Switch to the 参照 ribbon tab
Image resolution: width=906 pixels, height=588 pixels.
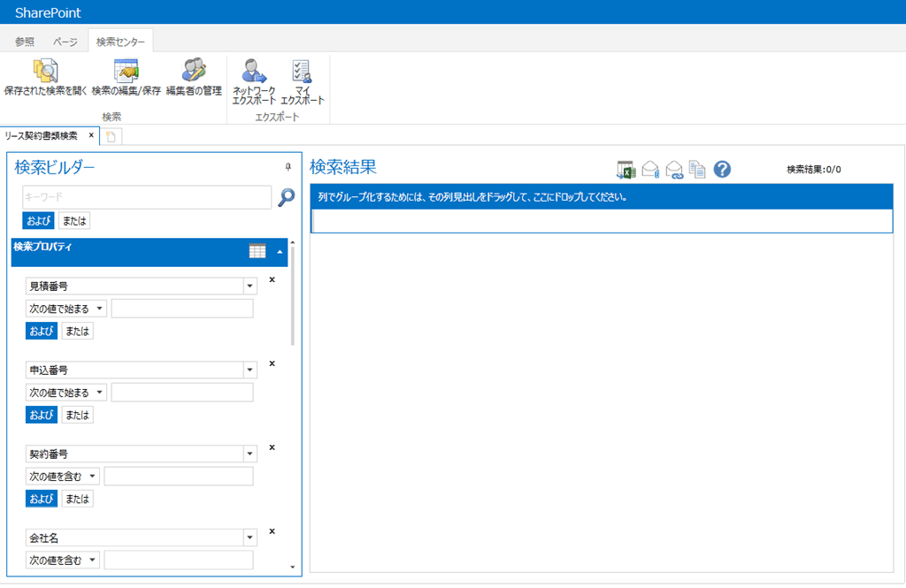pos(24,42)
